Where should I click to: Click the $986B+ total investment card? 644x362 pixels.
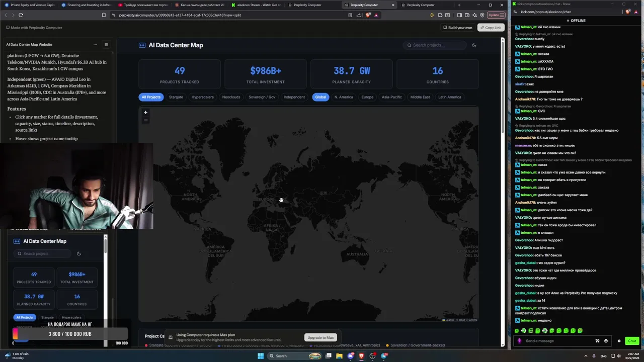click(x=266, y=74)
